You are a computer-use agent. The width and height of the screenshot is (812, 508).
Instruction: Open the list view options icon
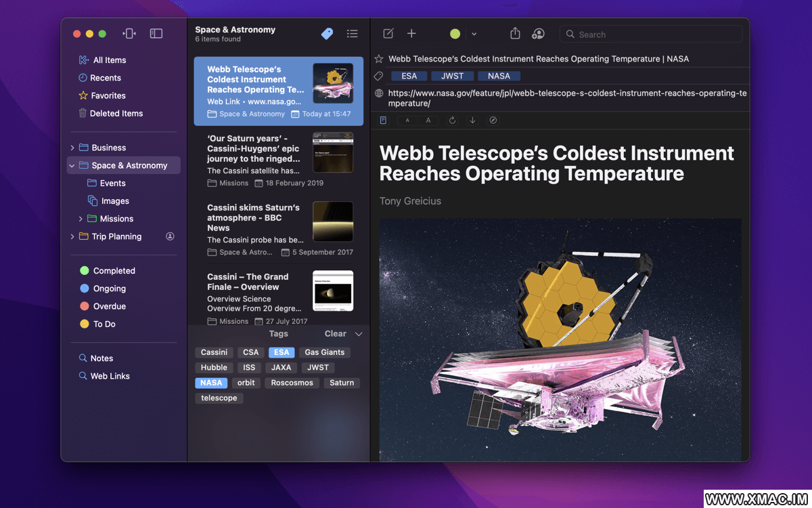(352, 34)
